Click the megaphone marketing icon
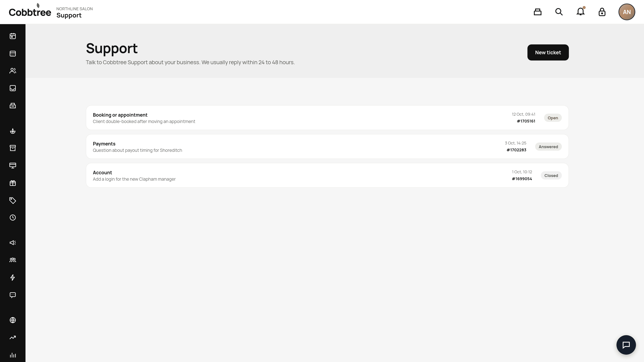 [13, 243]
